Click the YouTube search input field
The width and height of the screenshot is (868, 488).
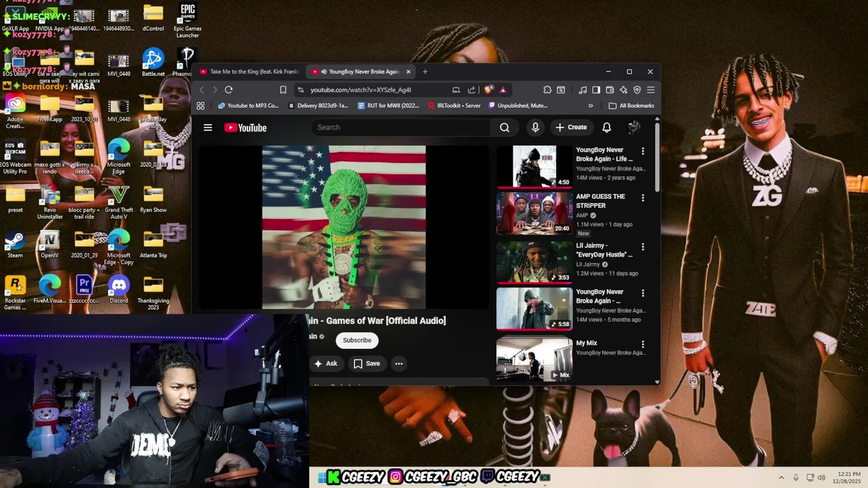click(400, 127)
